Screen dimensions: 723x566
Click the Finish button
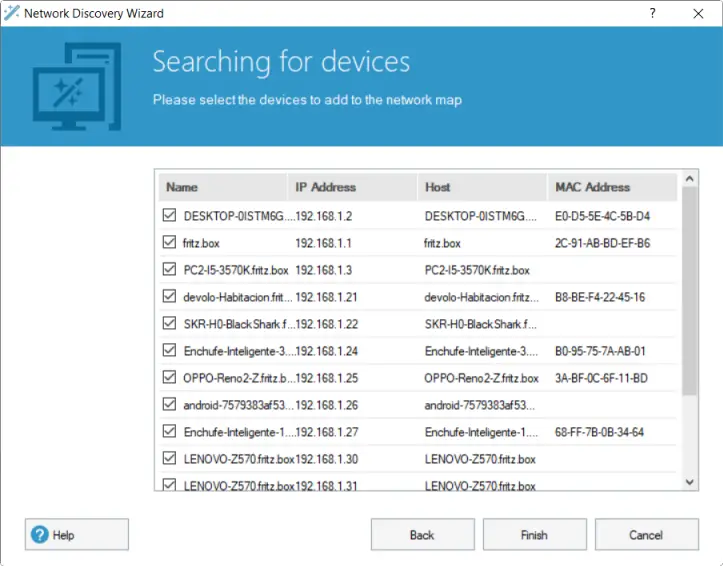pyautogui.click(x=534, y=535)
